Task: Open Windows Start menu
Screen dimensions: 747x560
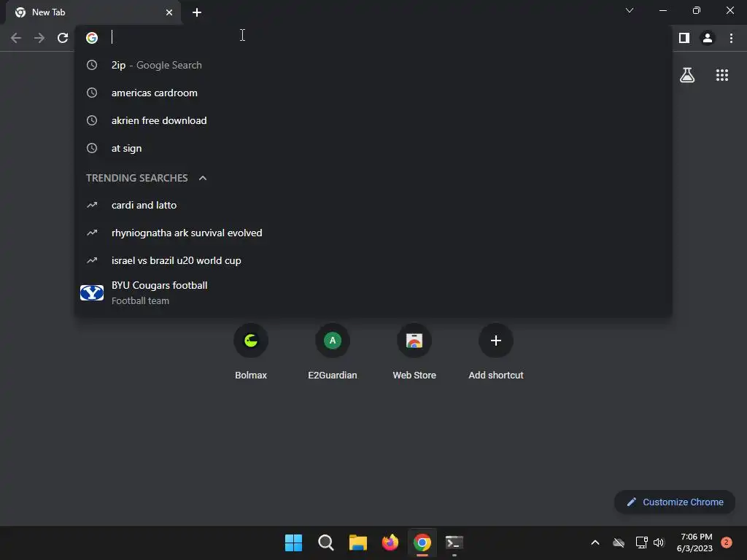Action: point(293,542)
